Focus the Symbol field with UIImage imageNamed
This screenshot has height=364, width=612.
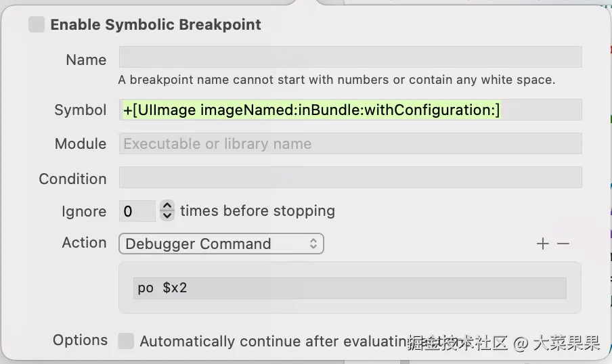click(350, 110)
